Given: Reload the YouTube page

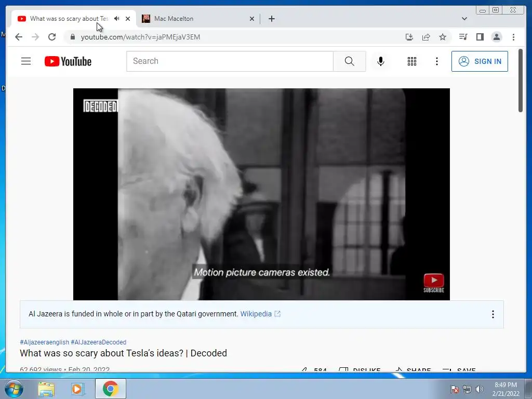Looking at the screenshot, I should click(x=52, y=37).
